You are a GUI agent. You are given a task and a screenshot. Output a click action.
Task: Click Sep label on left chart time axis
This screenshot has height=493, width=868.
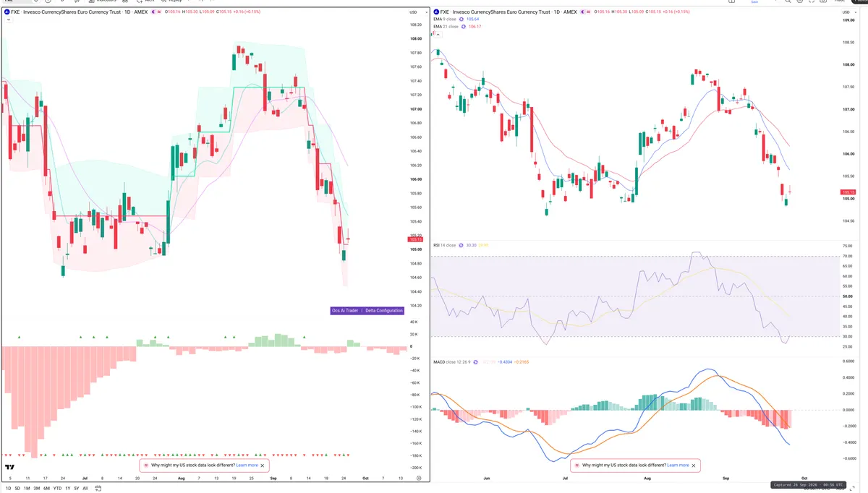pyautogui.click(x=272, y=478)
